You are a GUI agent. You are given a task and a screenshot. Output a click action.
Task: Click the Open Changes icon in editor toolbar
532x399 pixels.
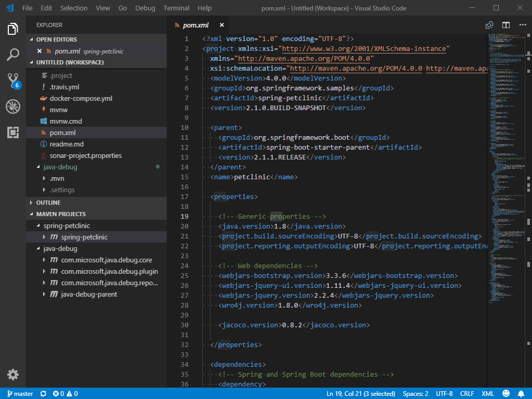(x=489, y=25)
